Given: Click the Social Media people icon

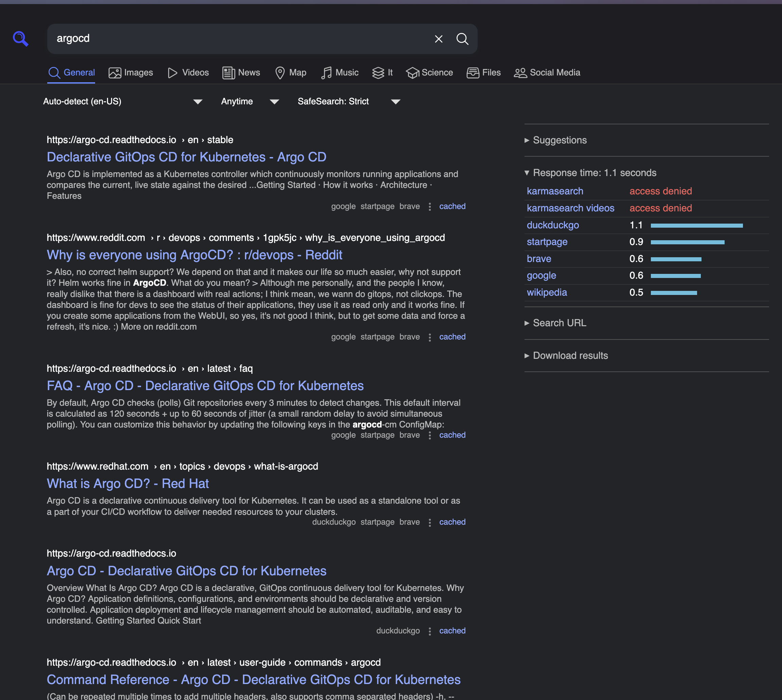Looking at the screenshot, I should coord(520,73).
